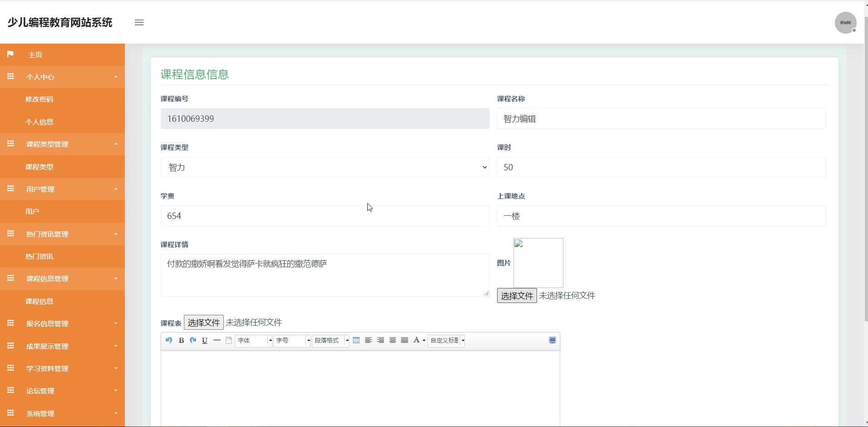Expand the 学习资料管理 menu arrow
Screen dimensions: 868x427
coord(116,368)
